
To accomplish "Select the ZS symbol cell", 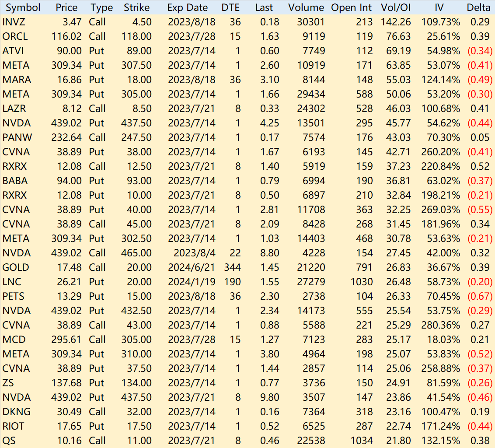I will (x=8, y=383).
